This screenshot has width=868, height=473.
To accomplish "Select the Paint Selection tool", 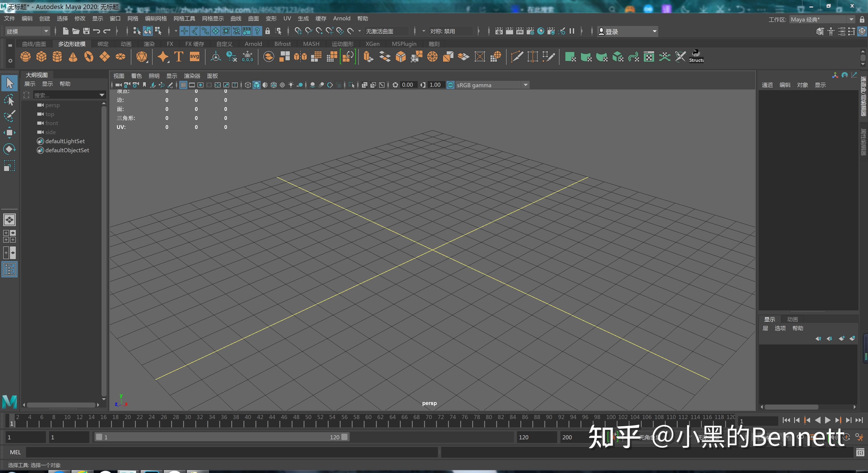I will 9,116.
